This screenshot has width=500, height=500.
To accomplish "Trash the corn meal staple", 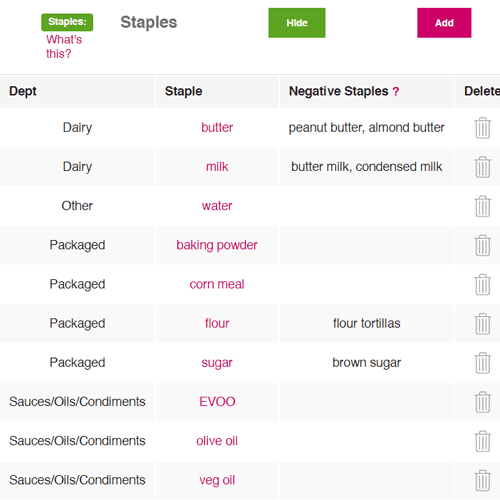I will pos(482,284).
